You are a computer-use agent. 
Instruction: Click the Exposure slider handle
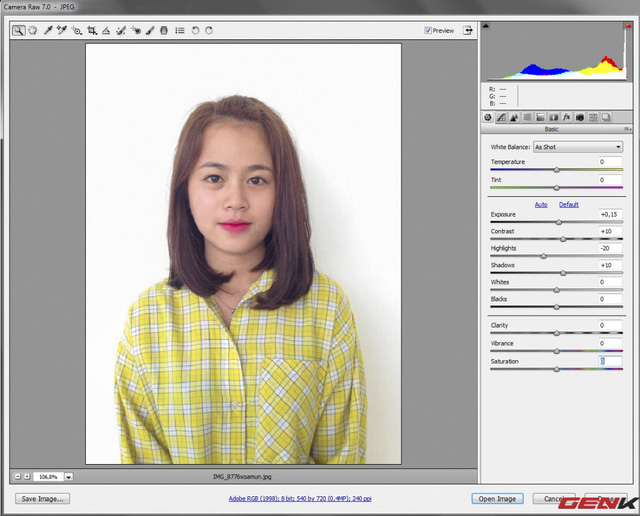[559, 222]
